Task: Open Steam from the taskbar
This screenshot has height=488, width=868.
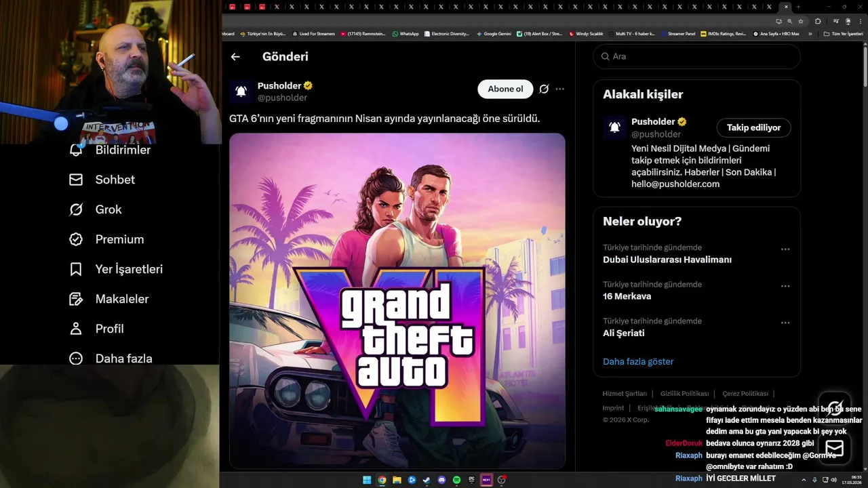Action: 427,480
